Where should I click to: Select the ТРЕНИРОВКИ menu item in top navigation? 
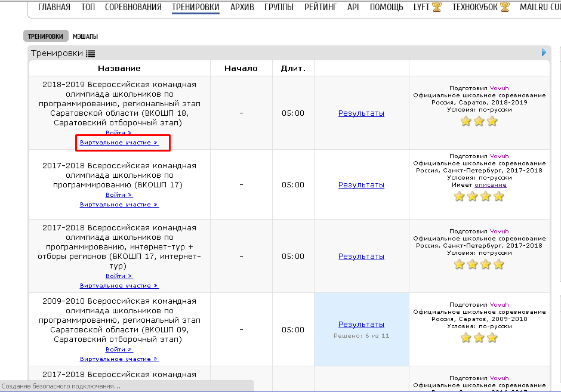[x=195, y=7]
